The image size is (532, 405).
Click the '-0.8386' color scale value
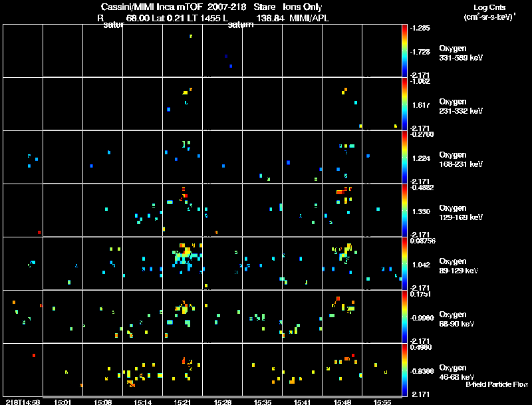click(x=422, y=372)
